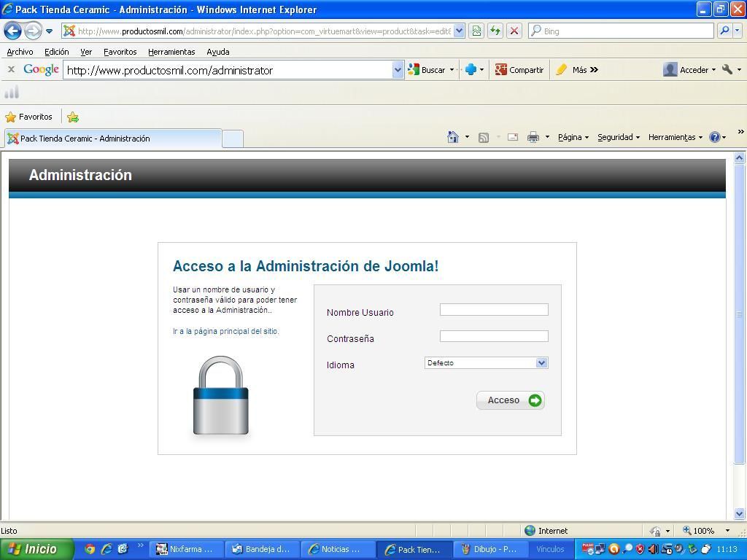Click the blue search magnifier beside Bing box
747x560 pixels.
[x=724, y=31]
